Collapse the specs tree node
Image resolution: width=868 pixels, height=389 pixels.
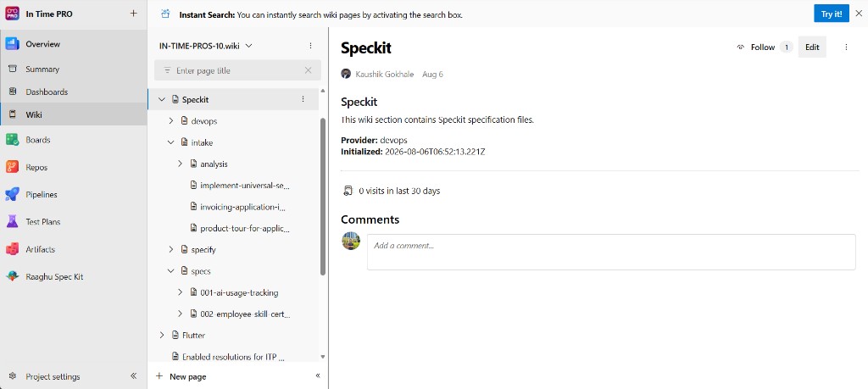(x=171, y=270)
